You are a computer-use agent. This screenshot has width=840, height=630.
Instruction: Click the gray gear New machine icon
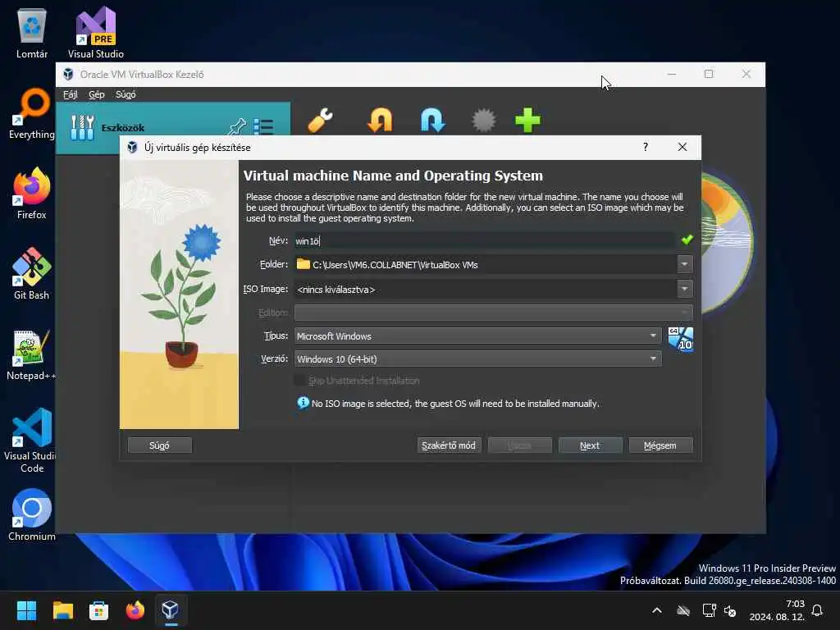(484, 121)
